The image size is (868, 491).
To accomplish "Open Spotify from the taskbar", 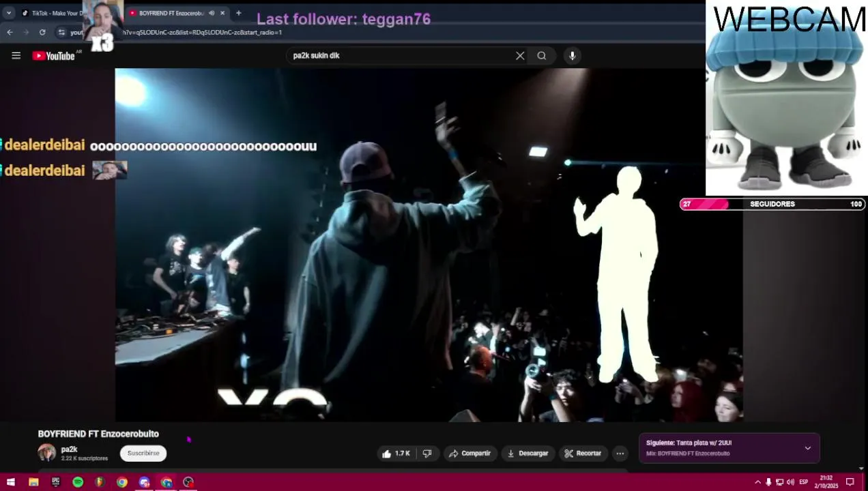I will coord(78,482).
